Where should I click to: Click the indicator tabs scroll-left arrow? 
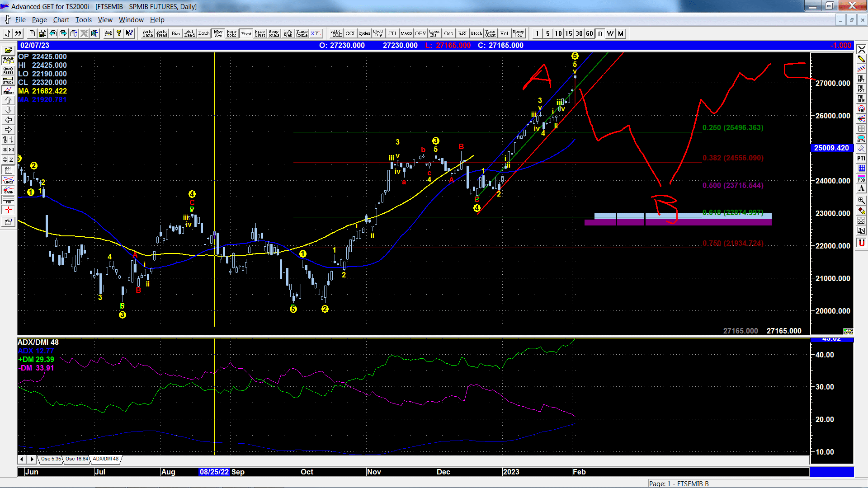pos(22,459)
